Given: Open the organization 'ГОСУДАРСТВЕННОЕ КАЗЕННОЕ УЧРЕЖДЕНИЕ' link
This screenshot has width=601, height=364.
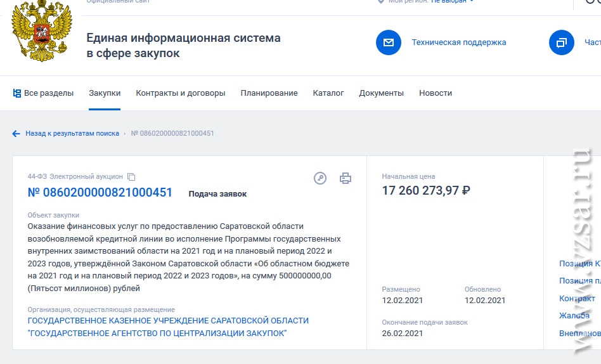Looking at the screenshot, I should 168,327.
